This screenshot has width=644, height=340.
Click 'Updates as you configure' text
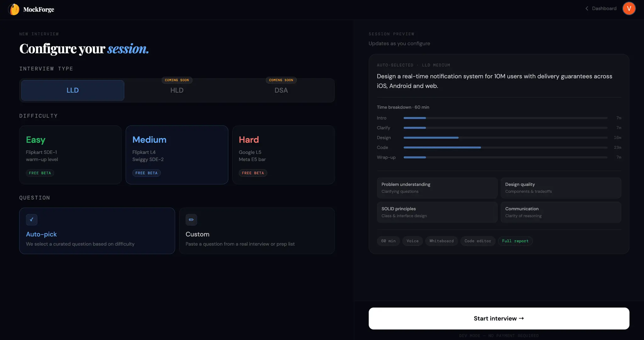coord(399,43)
